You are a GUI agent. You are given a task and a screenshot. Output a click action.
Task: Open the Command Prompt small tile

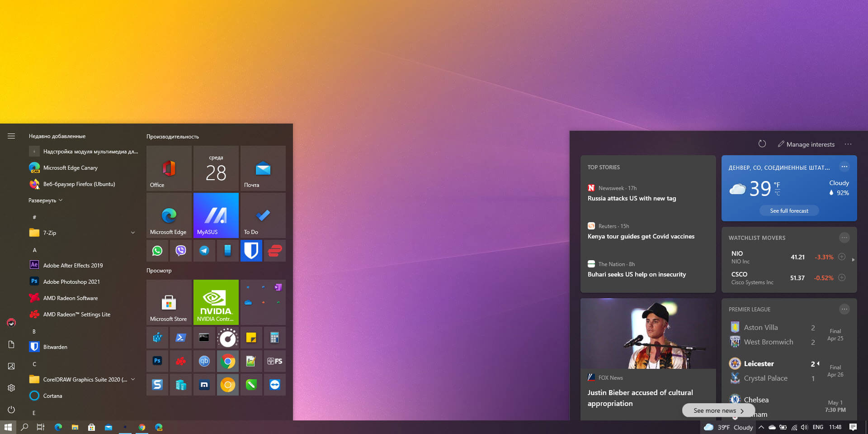pyautogui.click(x=204, y=338)
